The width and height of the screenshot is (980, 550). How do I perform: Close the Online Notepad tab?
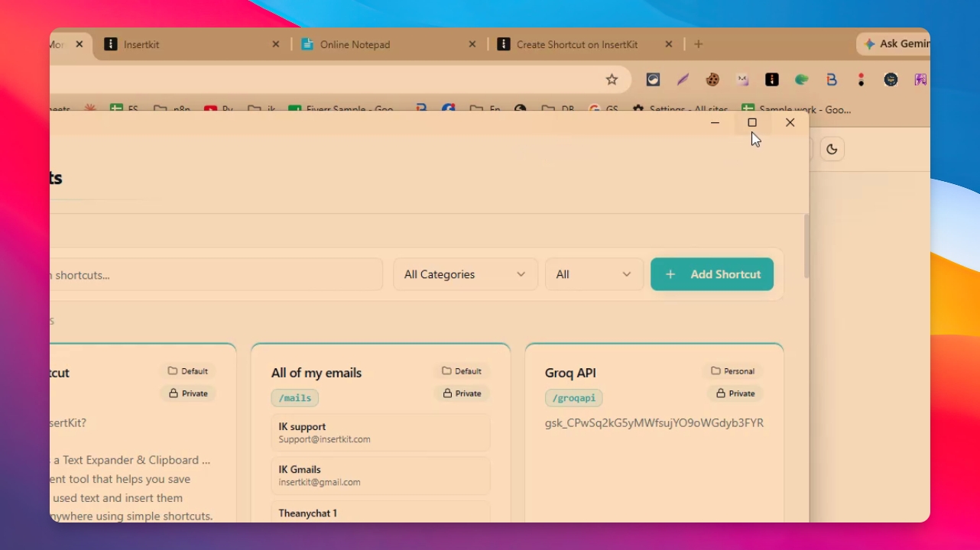[x=472, y=44]
